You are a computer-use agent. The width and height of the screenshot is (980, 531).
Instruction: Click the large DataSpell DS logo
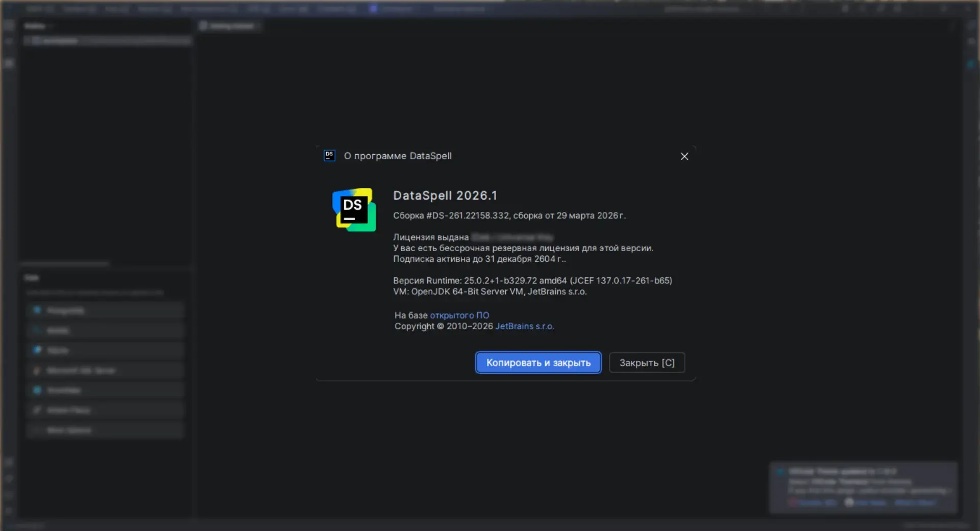point(354,209)
